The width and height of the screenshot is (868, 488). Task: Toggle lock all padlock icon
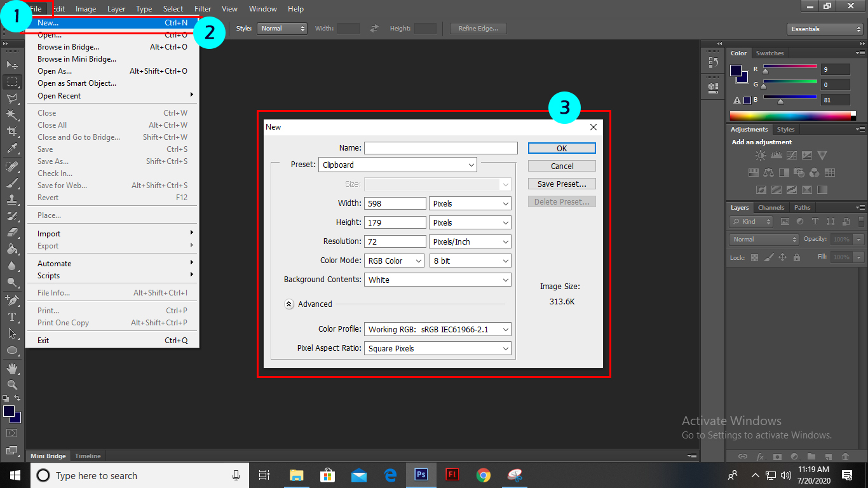(x=796, y=257)
